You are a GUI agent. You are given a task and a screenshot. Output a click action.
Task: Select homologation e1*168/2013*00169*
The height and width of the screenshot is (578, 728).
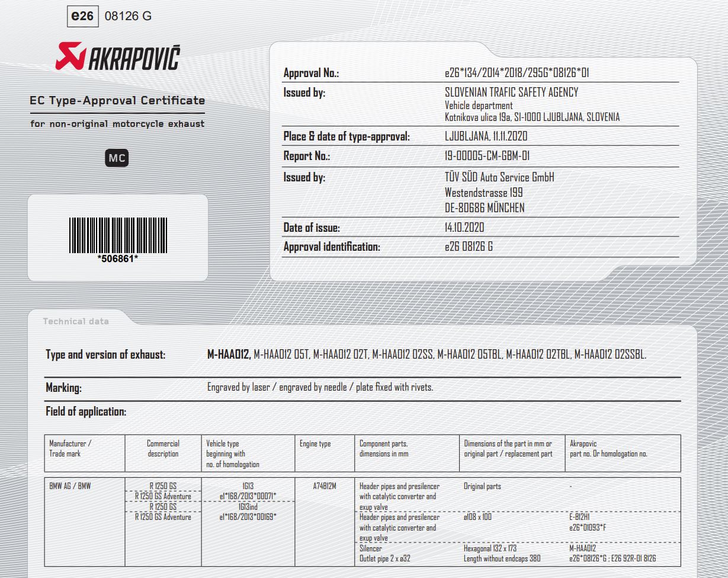point(248,517)
